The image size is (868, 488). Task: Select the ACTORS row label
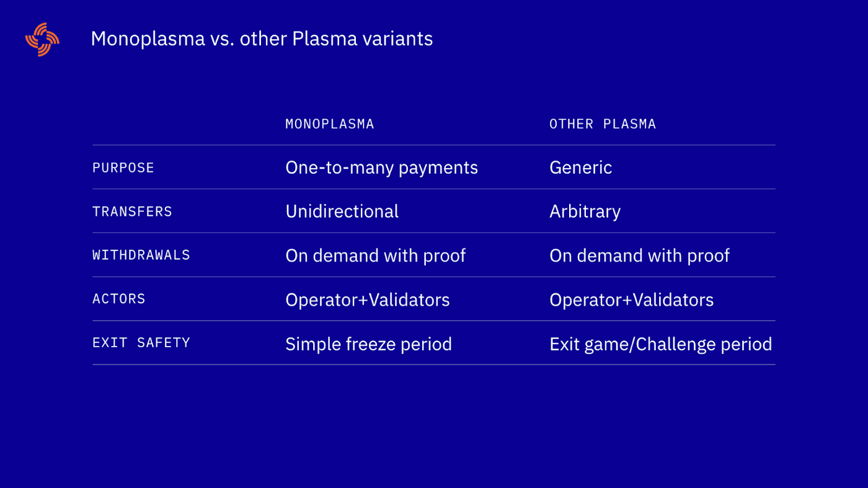point(119,299)
